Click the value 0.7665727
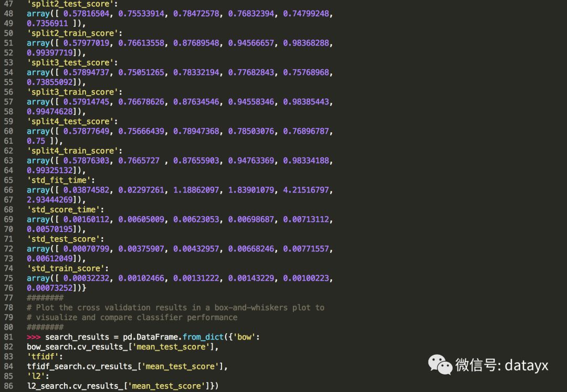The width and height of the screenshot is (567, 392). pos(139,161)
